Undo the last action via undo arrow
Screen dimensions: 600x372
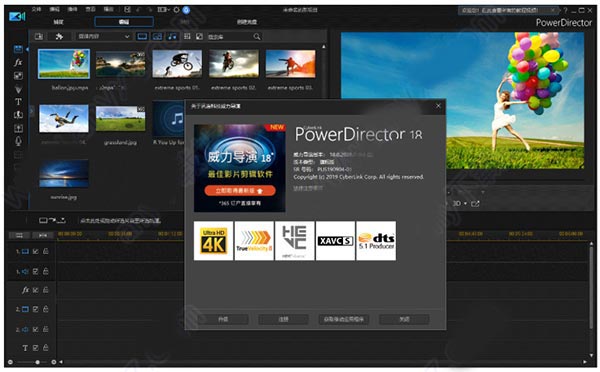tap(139, 10)
